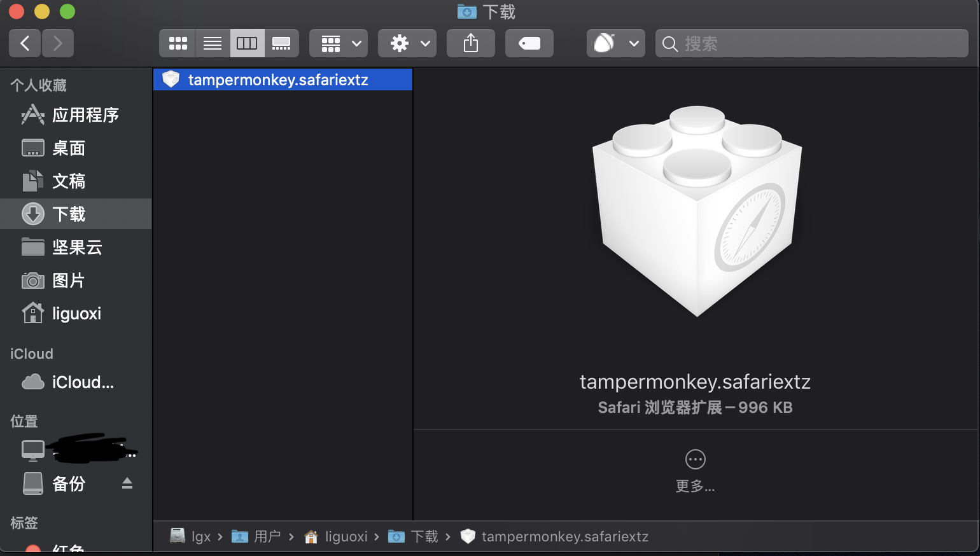The image size is (980, 556).
Task: Close the Finder window with the red button
Action: click(x=17, y=11)
